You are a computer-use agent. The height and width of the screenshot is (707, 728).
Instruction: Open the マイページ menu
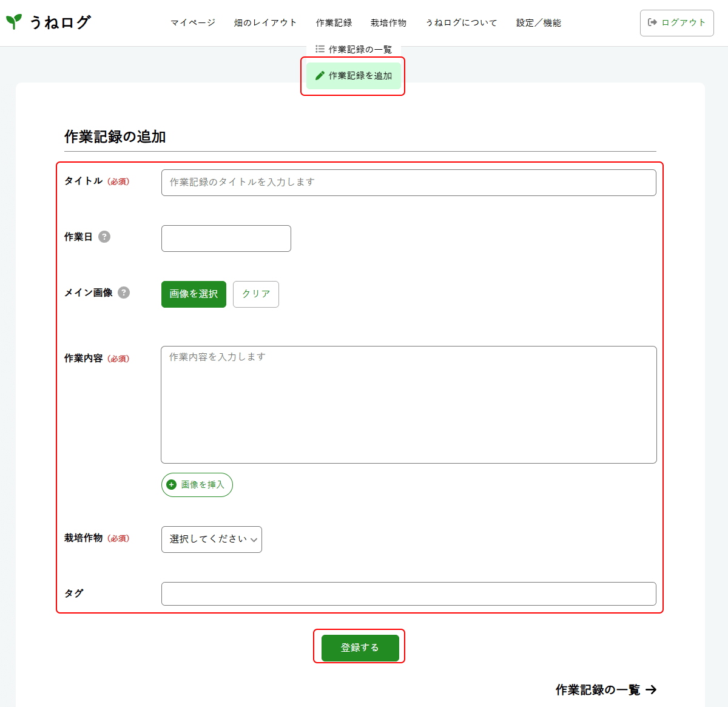(193, 23)
